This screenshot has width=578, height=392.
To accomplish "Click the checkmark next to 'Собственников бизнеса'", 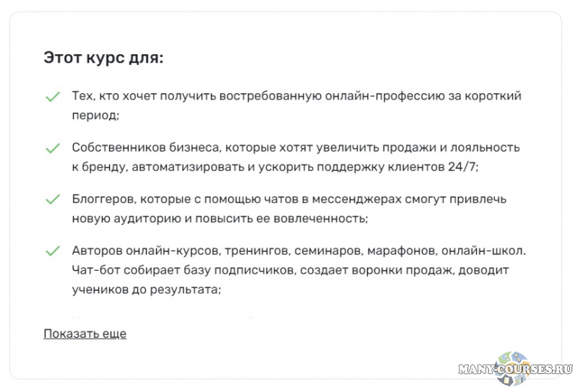I will 52,148.
